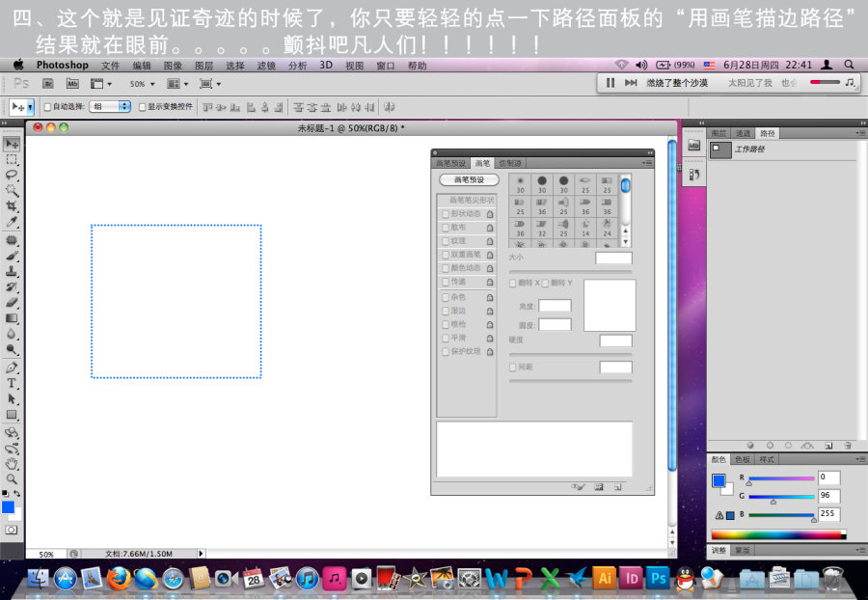Toggle Quick Mask mode

click(11, 530)
